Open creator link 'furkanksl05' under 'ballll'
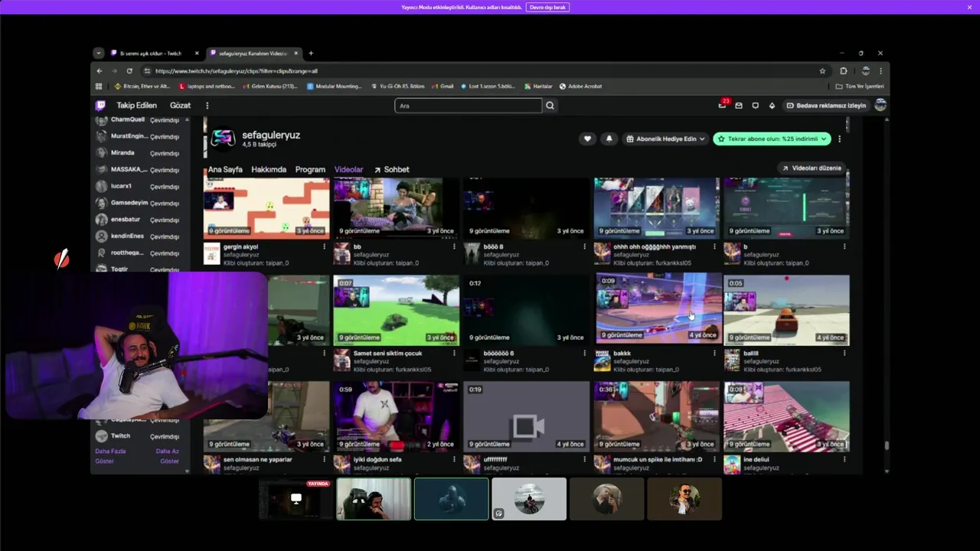 pos(803,370)
